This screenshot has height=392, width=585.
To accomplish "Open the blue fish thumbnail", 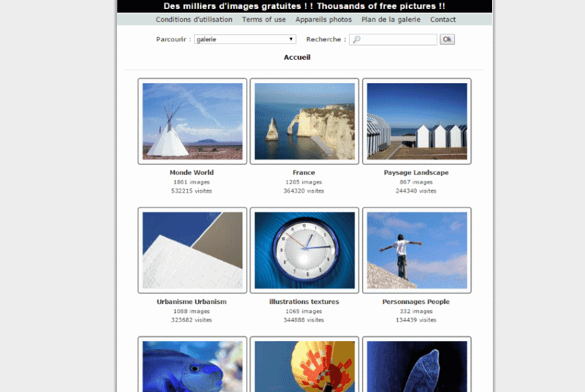I will [x=193, y=364].
